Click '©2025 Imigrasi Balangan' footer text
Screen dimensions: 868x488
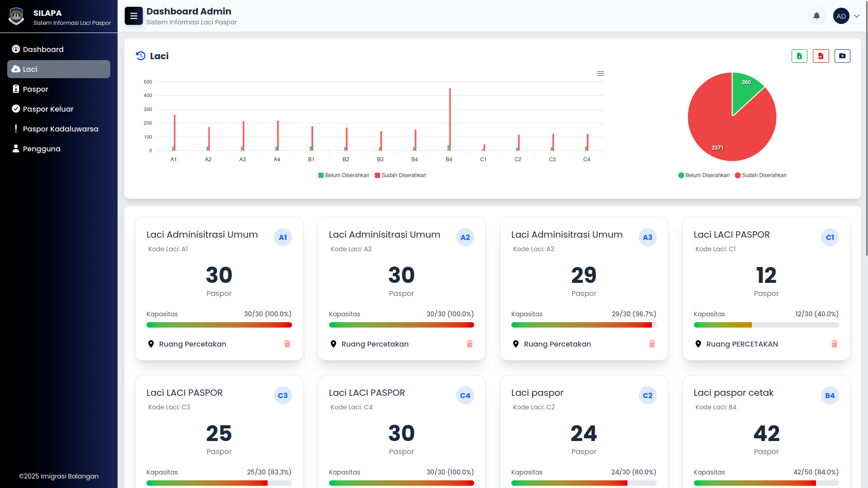(59, 476)
